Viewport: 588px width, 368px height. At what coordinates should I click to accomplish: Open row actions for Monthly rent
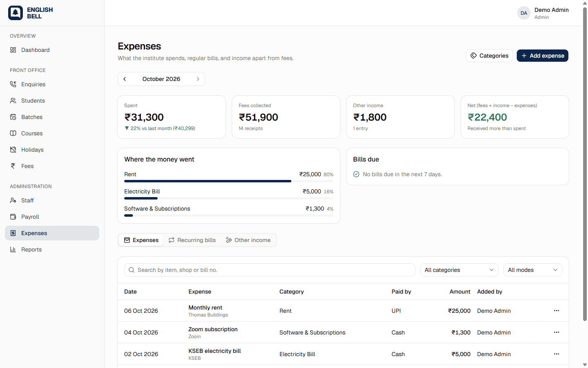point(557,311)
